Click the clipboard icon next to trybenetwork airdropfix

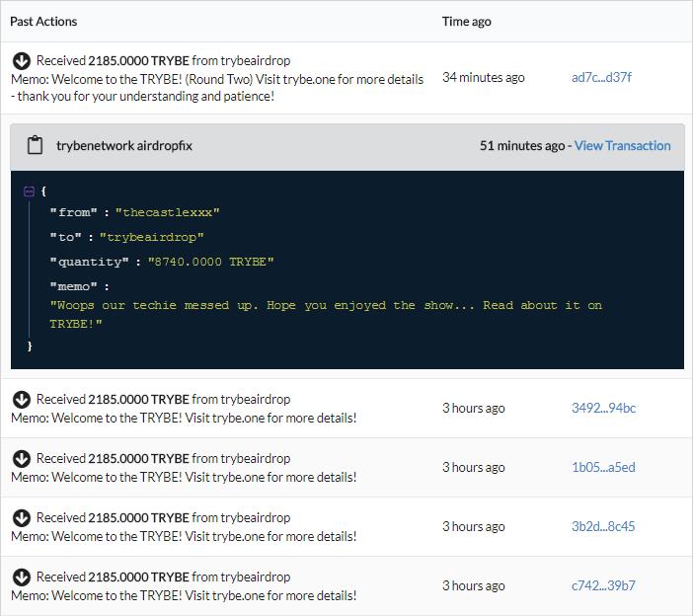coord(35,146)
